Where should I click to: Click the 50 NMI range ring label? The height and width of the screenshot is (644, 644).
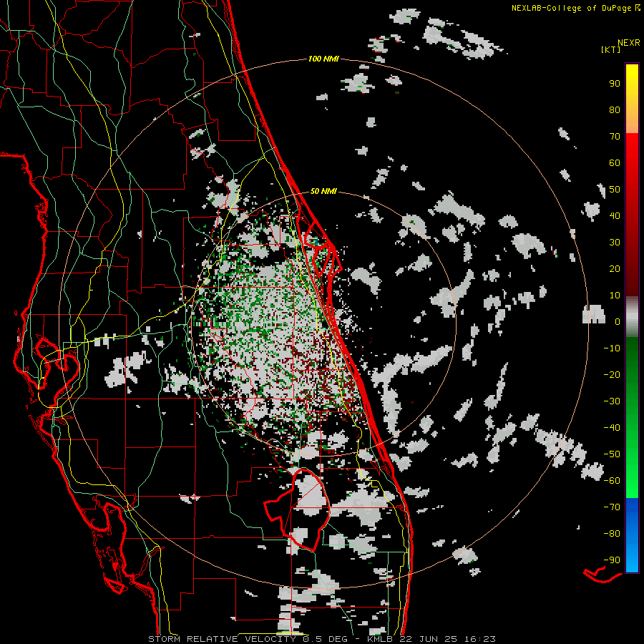click(x=323, y=191)
